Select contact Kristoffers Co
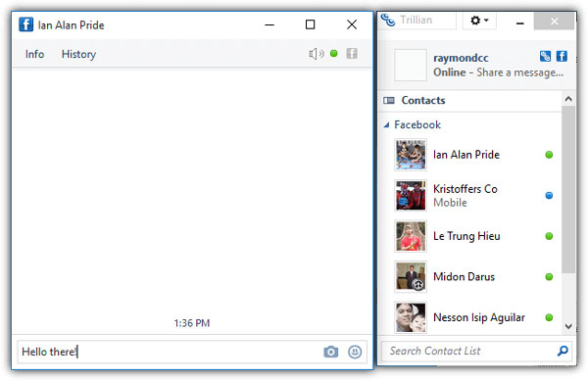The image size is (588, 380). 473,195
